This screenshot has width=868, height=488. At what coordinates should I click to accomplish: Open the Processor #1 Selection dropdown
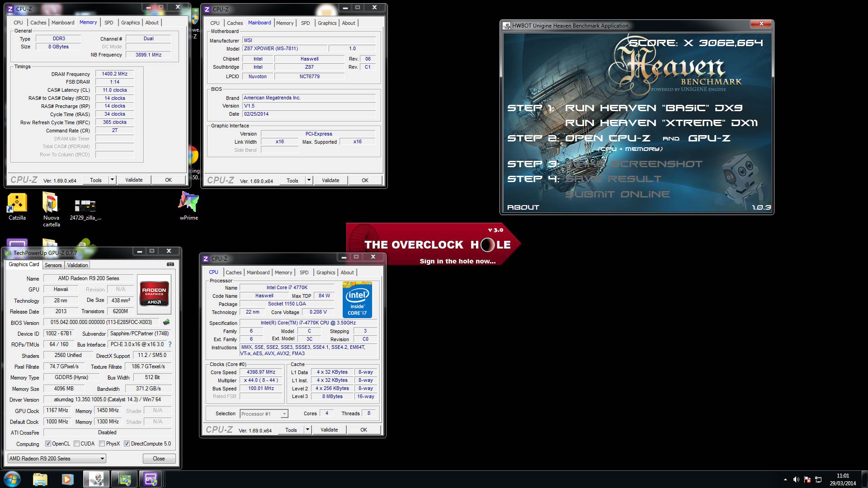click(x=264, y=413)
